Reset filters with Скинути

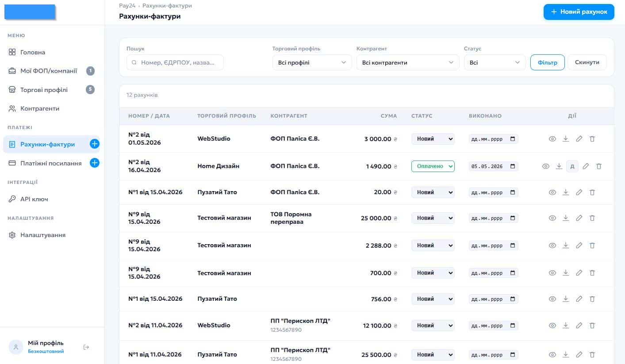pyautogui.click(x=587, y=62)
